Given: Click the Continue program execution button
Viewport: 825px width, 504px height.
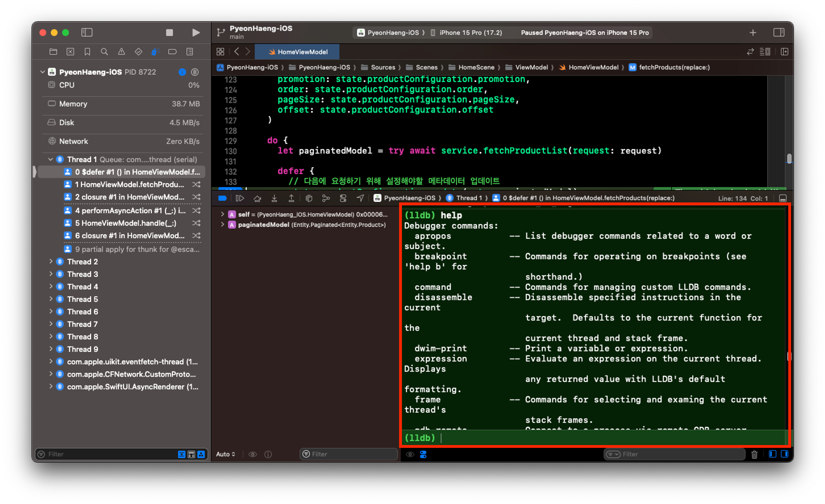Looking at the screenshot, I should click(x=240, y=198).
